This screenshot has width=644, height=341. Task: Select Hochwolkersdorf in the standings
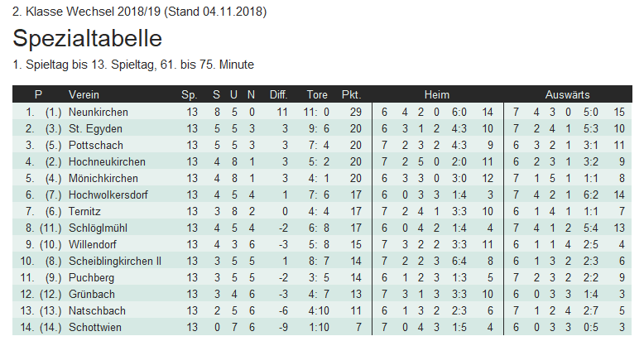pos(105,195)
